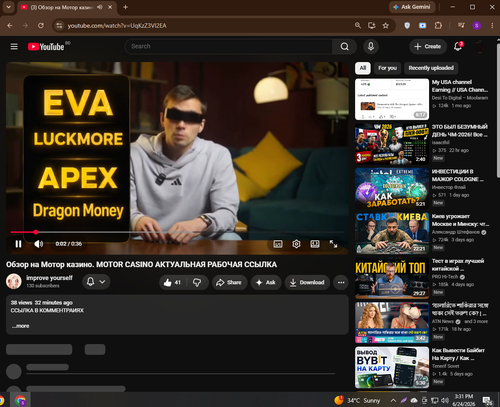Image resolution: width=500 pixels, height=407 pixels.
Task: Open the weather widget 34°C Sunny
Action: click(357, 400)
